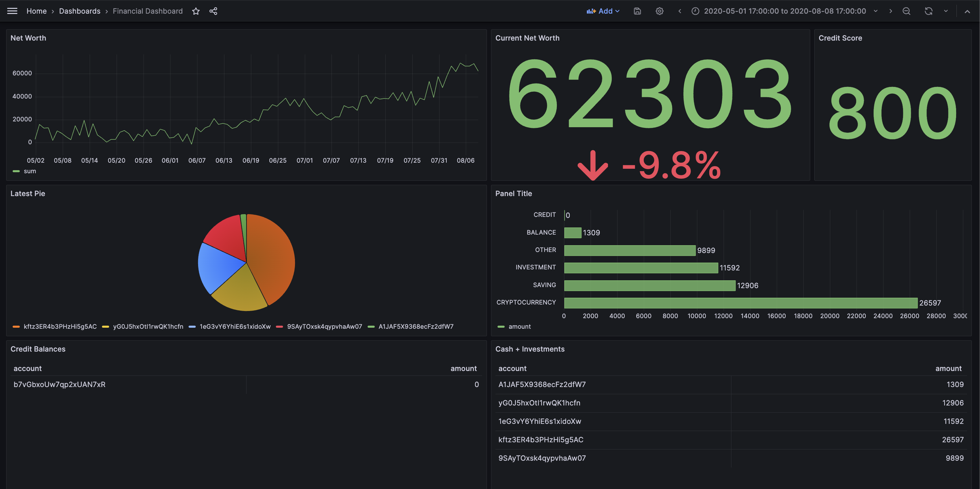Open the Add panel dropdown
The width and height of the screenshot is (980, 489).
pyautogui.click(x=603, y=11)
